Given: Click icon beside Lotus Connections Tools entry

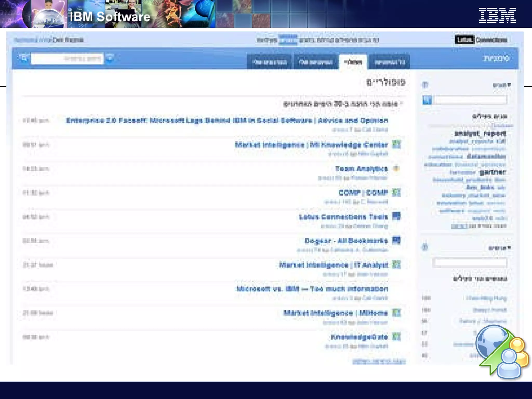Looking at the screenshot, I should tap(396, 216).
